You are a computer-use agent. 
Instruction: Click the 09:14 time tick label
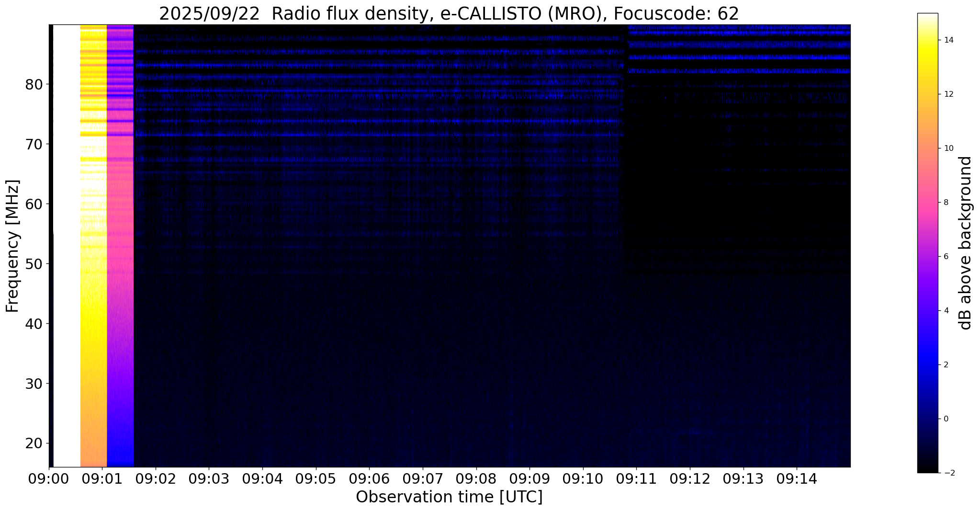pyautogui.click(x=797, y=478)
